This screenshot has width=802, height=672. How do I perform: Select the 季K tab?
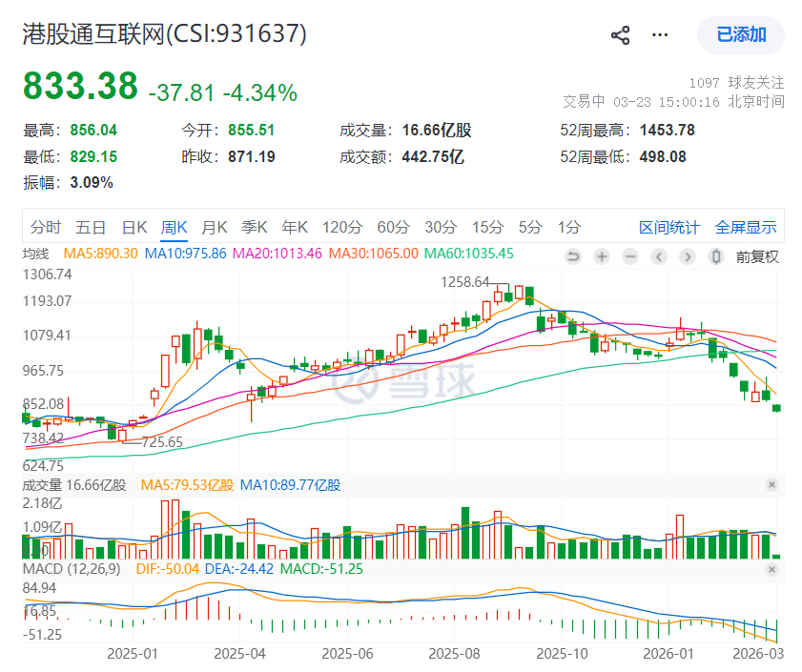255,227
